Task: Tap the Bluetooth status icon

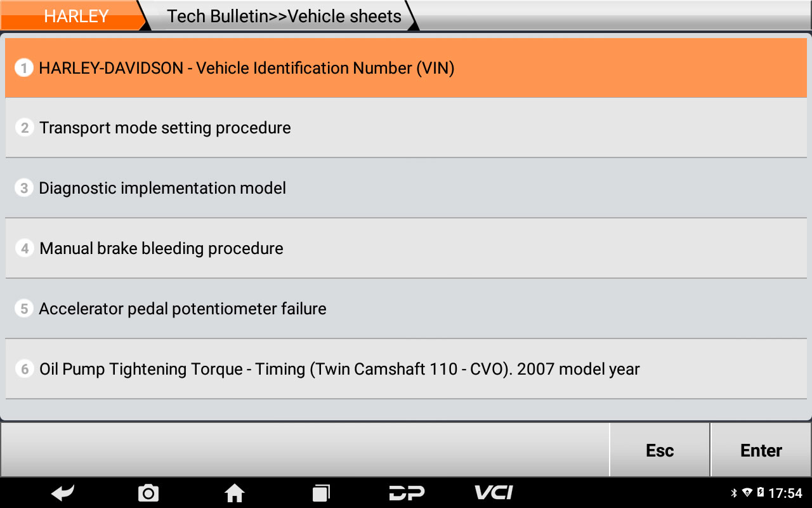Action: click(x=734, y=493)
